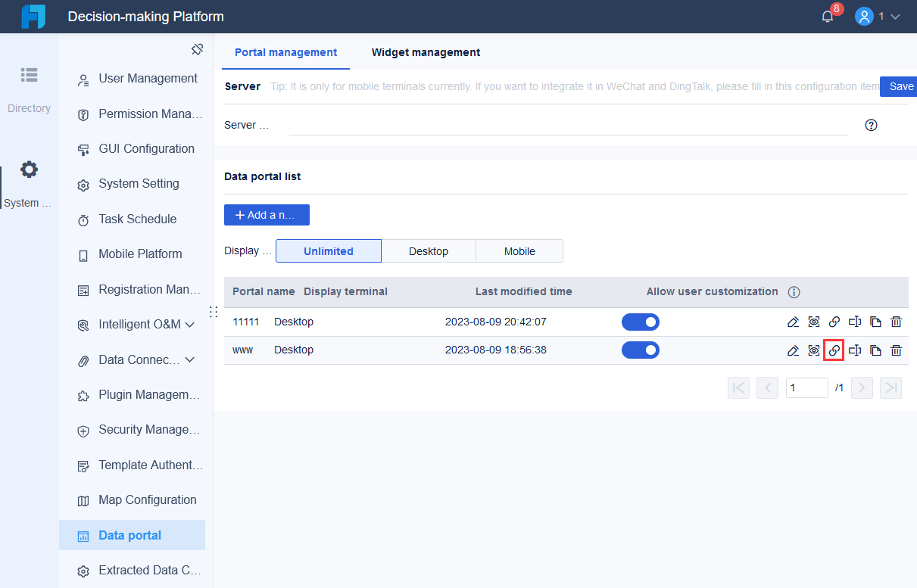Toggle user customization for portal www
Image resolution: width=917 pixels, height=588 pixels.
(x=641, y=350)
